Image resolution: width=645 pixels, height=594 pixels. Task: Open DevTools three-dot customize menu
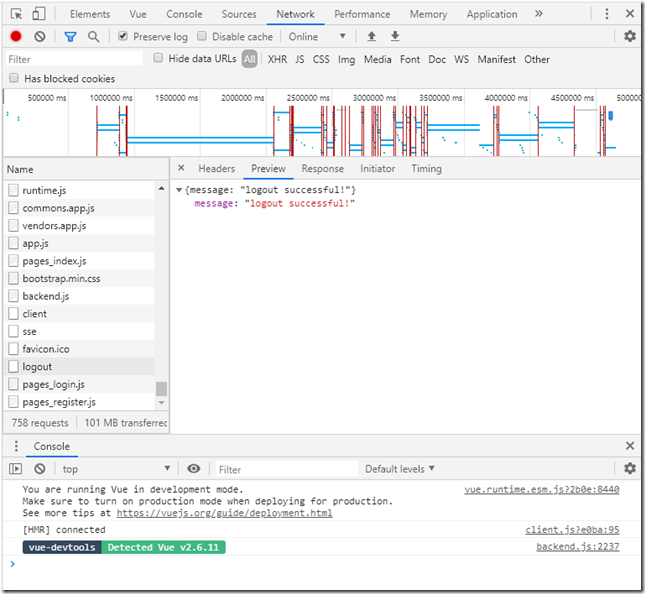(x=607, y=14)
